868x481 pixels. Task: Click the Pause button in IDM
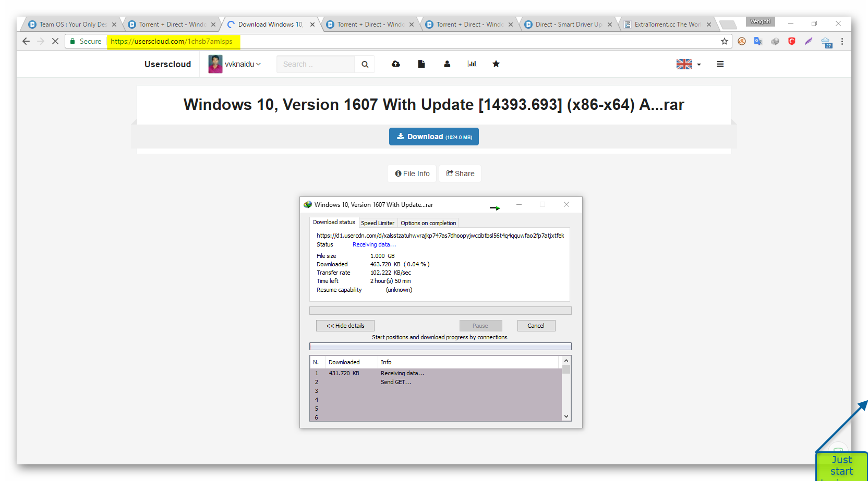pos(480,326)
